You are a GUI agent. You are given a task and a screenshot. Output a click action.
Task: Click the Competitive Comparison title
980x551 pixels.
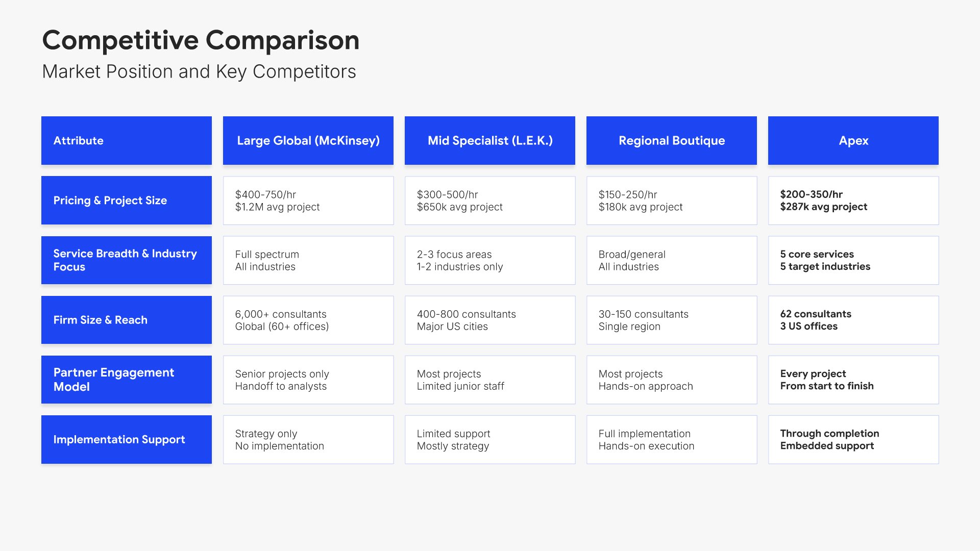201,40
